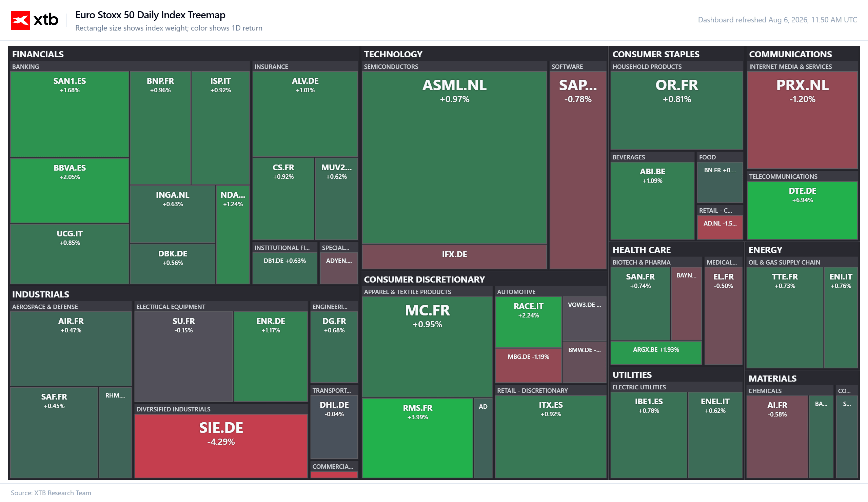Open the BBVA.ES banking tile

tap(70, 191)
